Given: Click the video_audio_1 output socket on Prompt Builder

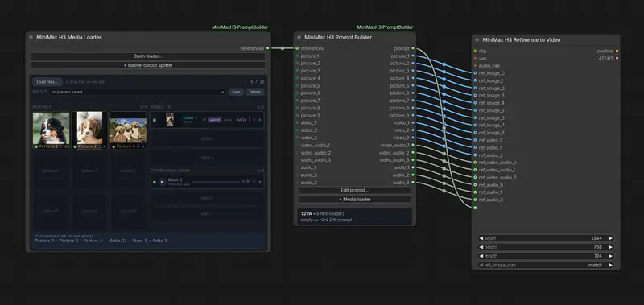Looking at the screenshot, I should point(413,146).
